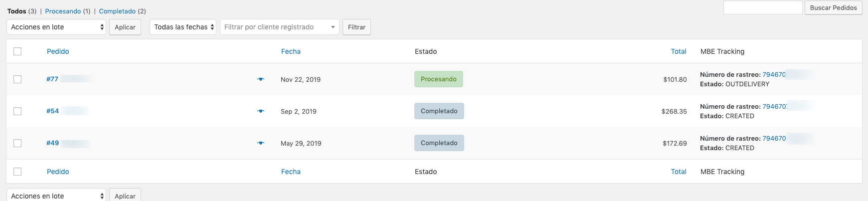Screen dimensions: 868x201
Task: Apply the bulk action with top Aplicar
Action: click(125, 27)
